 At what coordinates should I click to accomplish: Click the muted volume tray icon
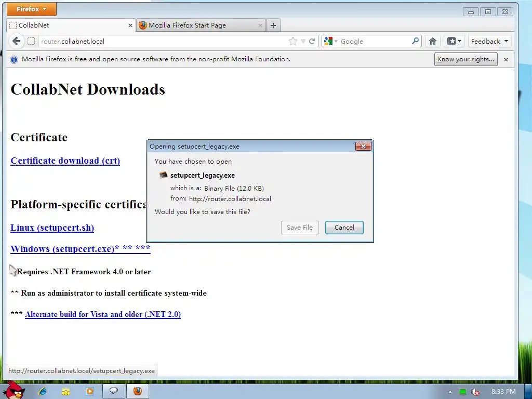click(x=475, y=392)
